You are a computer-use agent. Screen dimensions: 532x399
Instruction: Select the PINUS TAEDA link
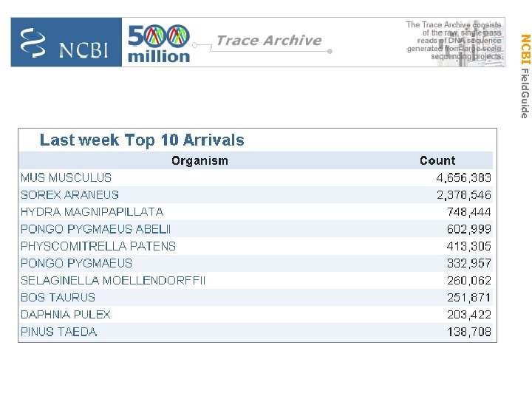[x=59, y=332]
